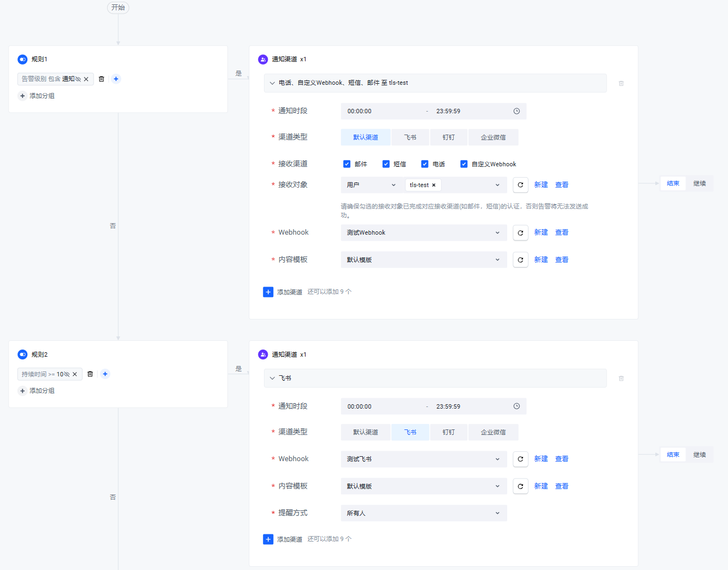Screen dimensions: 728x570
Task: Open the 提醒方式 所有人 dropdown
Action: click(x=424, y=513)
